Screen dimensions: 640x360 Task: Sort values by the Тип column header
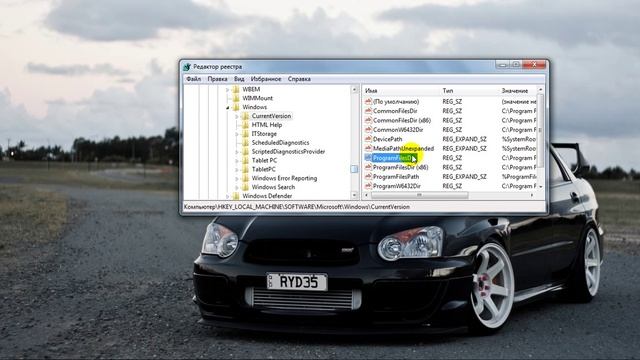(470, 91)
